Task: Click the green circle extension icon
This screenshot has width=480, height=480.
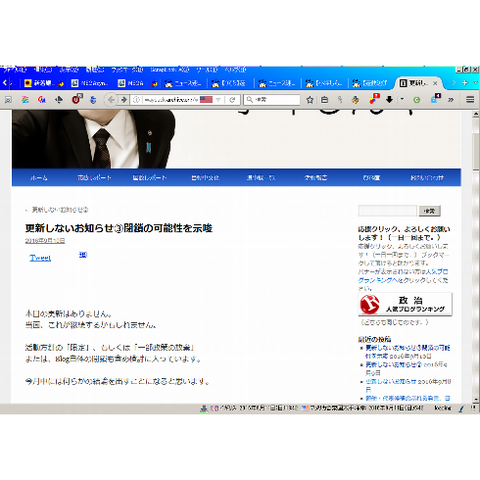Action: point(416,100)
